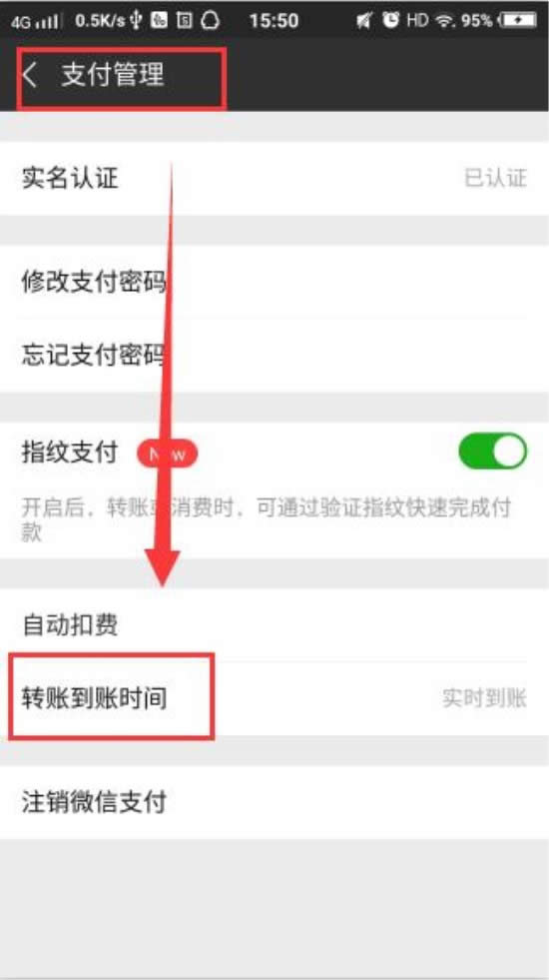549x980 pixels.
Task: Open 实名认证 entry
Action: (x=274, y=179)
